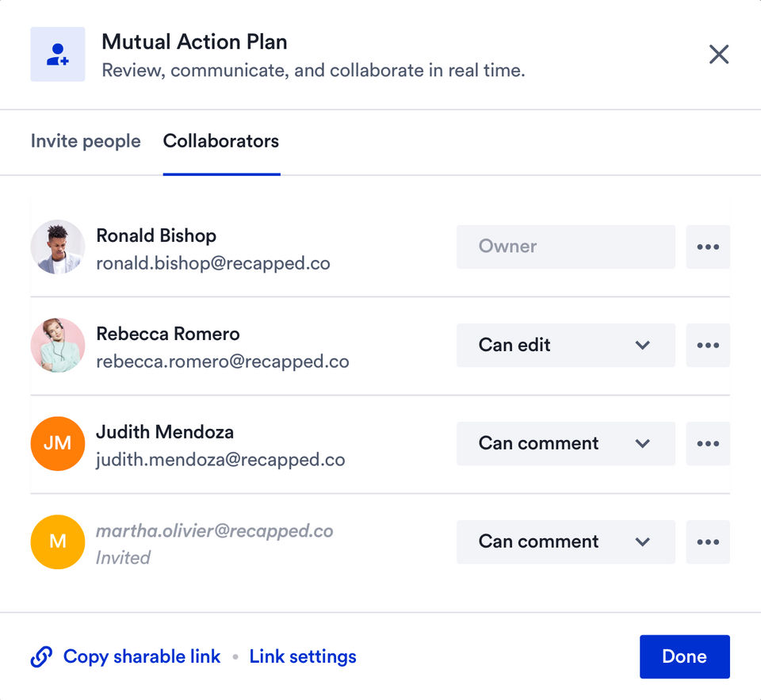This screenshot has width=761, height=700.
Task: Select the Collaborators tab
Action: (x=221, y=141)
